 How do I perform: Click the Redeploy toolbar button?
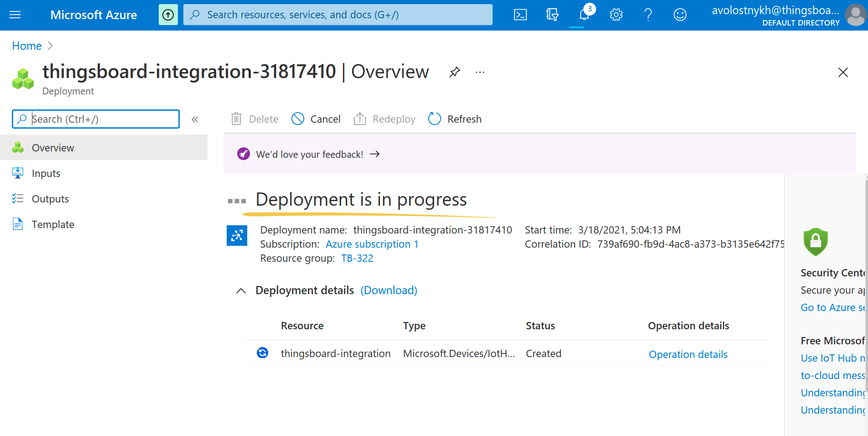385,119
